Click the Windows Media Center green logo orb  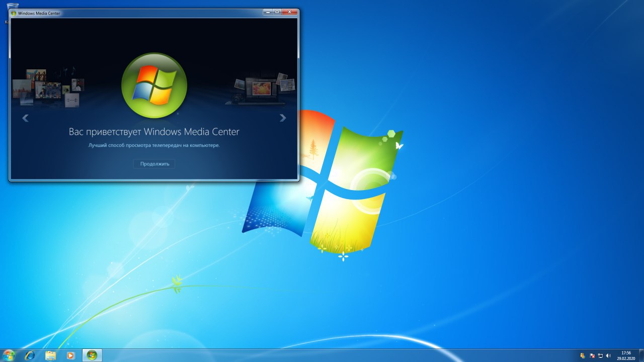click(154, 85)
